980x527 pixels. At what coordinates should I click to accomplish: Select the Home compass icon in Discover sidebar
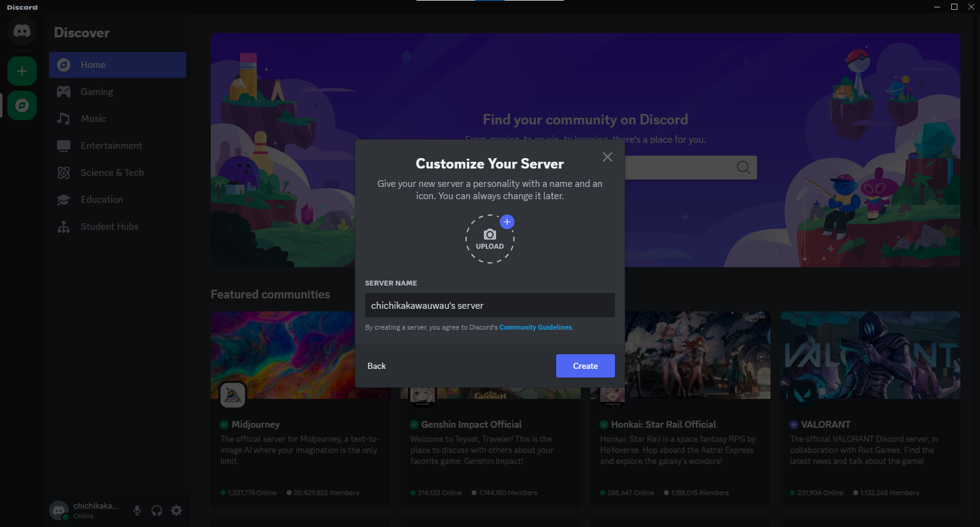[x=64, y=65]
